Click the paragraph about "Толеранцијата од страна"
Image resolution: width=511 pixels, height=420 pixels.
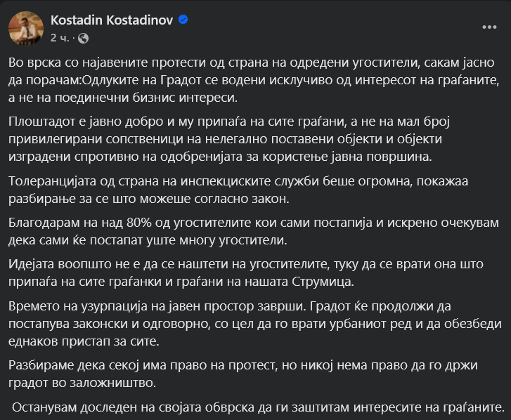tap(253, 190)
